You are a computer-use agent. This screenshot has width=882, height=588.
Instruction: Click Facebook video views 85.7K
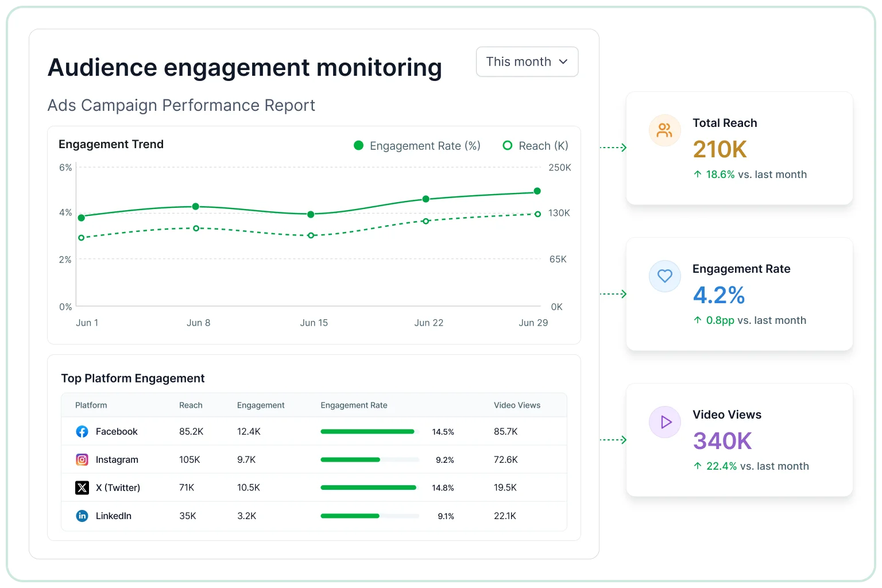point(506,431)
